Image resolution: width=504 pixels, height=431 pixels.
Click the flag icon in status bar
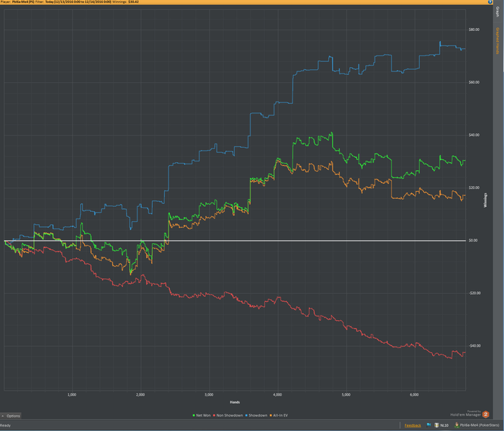(428, 425)
